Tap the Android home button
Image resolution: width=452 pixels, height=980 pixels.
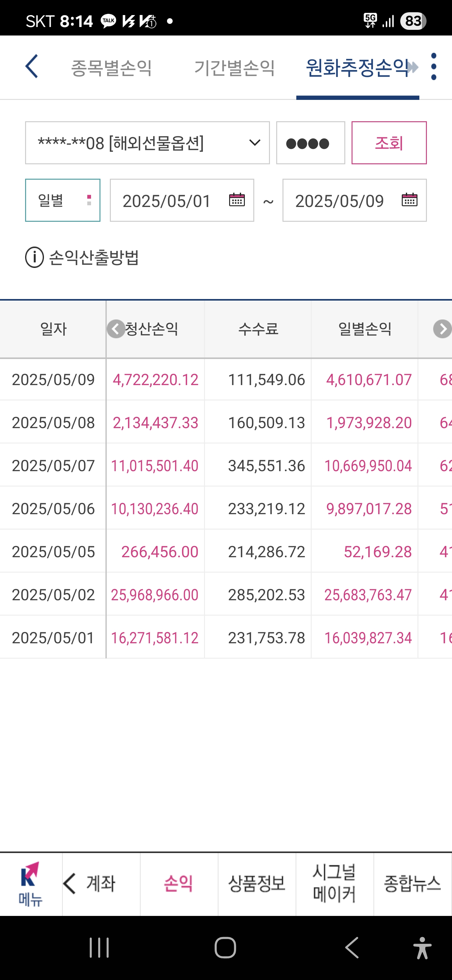[x=225, y=947]
